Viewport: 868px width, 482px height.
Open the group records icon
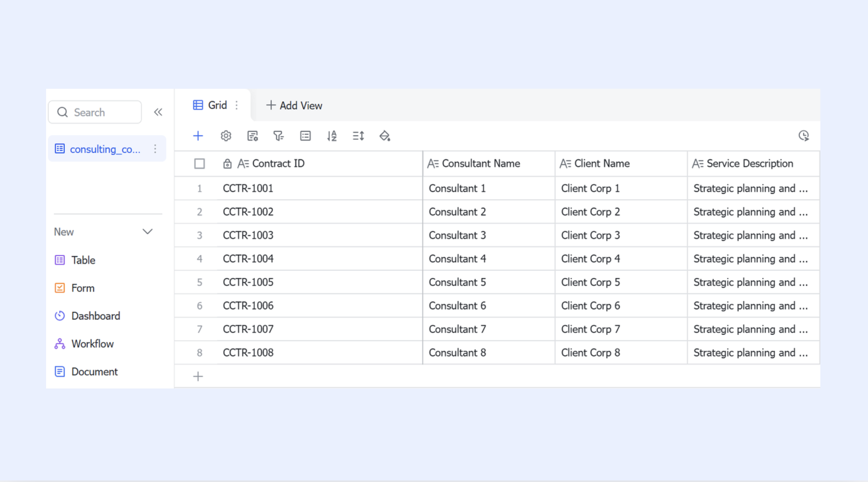305,136
